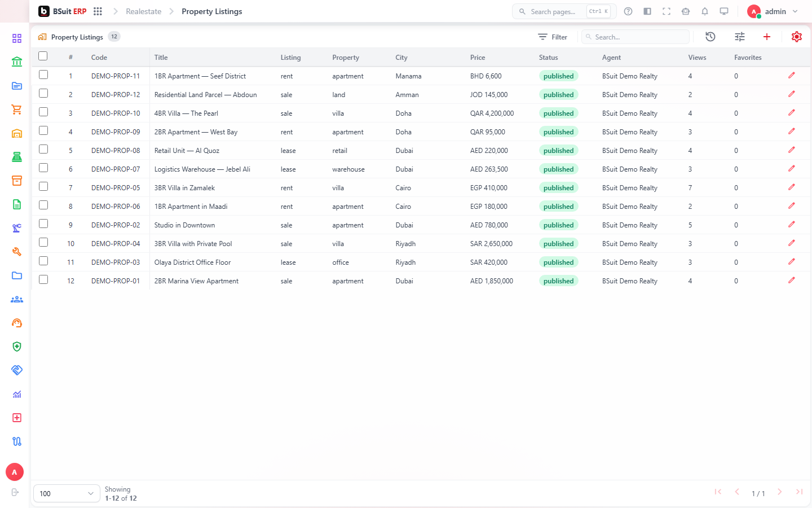
Task: Select checkbox for DEMO-PROP-07
Action: [43, 168]
